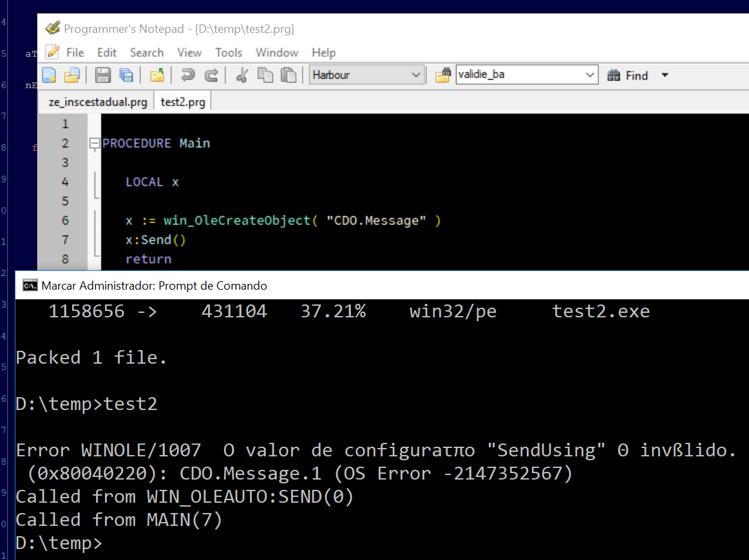Click the Save All toolbar icon
Screen dimensions: 749x560
126,75
